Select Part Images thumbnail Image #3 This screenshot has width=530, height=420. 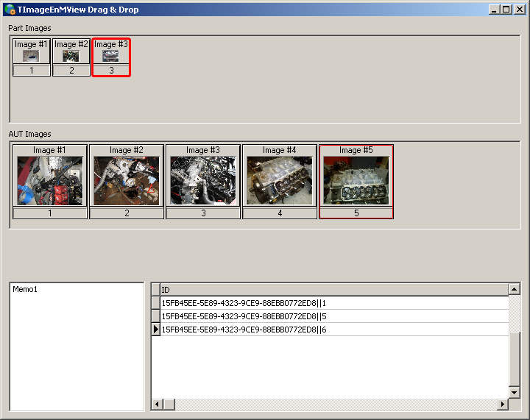click(111, 57)
